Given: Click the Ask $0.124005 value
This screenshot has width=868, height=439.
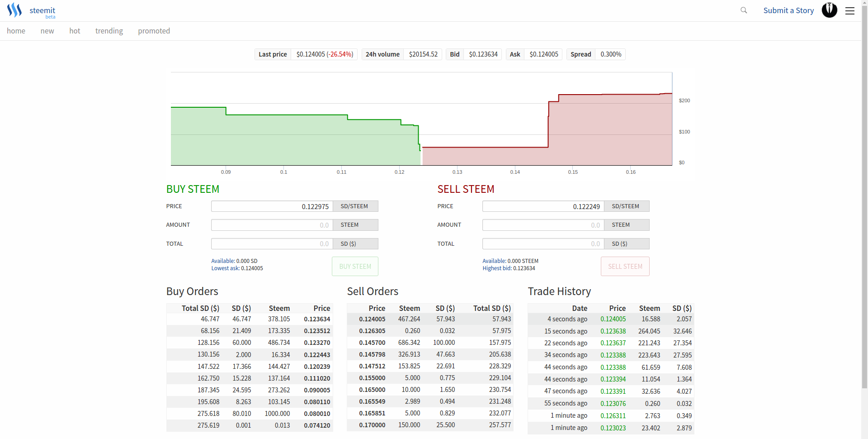Looking at the screenshot, I should pyautogui.click(x=543, y=54).
